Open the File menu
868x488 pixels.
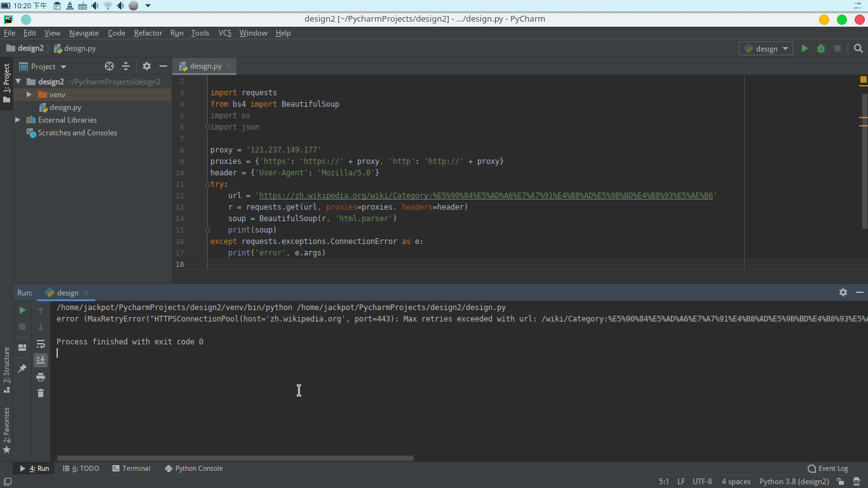(x=10, y=33)
